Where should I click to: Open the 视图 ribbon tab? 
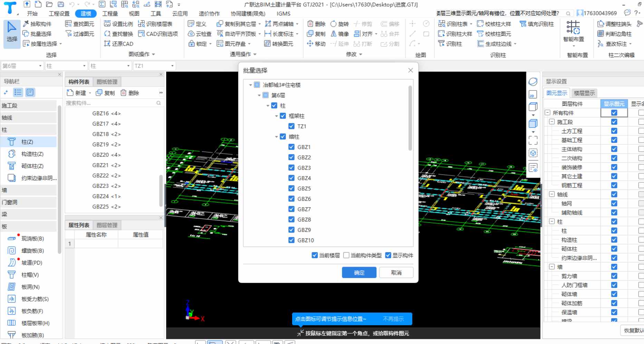pyautogui.click(x=134, y=13)
